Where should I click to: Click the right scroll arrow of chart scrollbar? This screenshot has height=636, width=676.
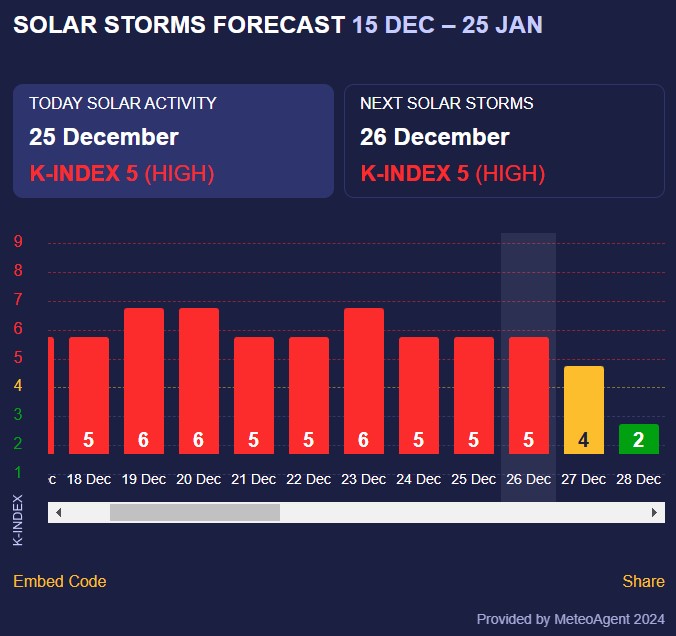coord(655,512)
